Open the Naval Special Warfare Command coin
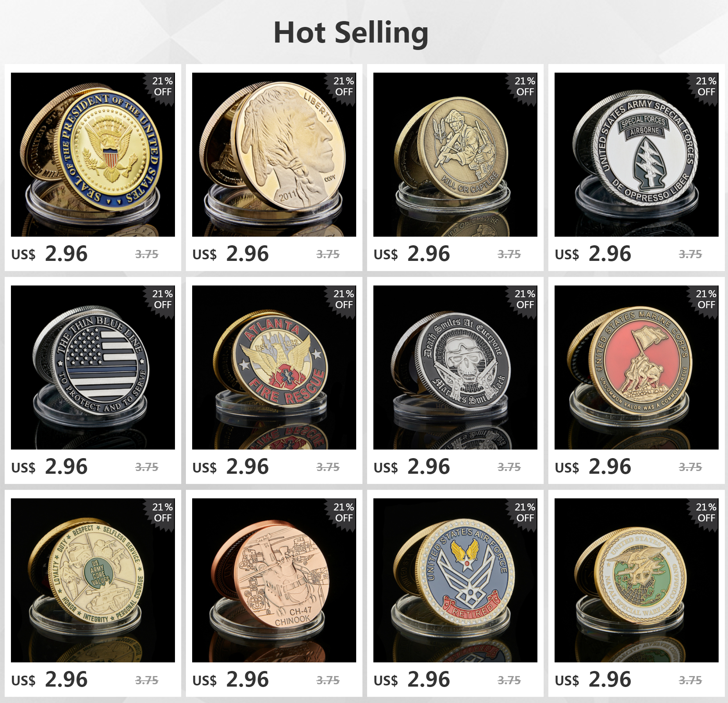 coord(637,580)
